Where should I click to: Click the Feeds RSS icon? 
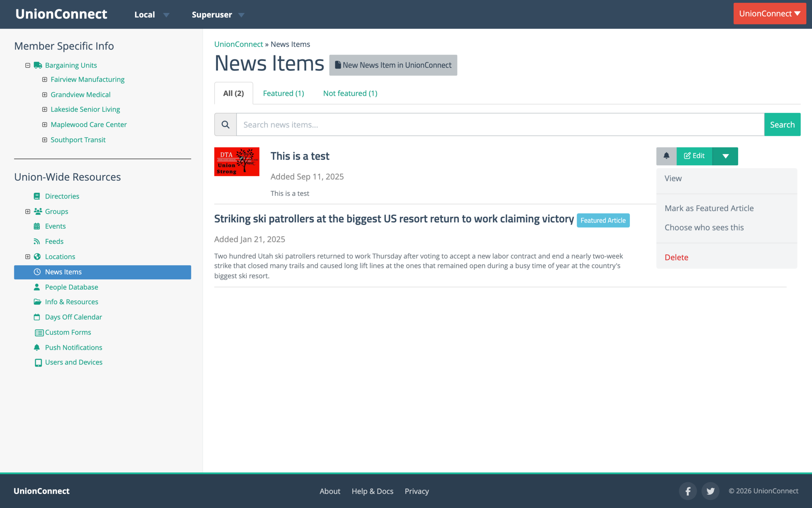pyautogui.click(x=37, y=242)
